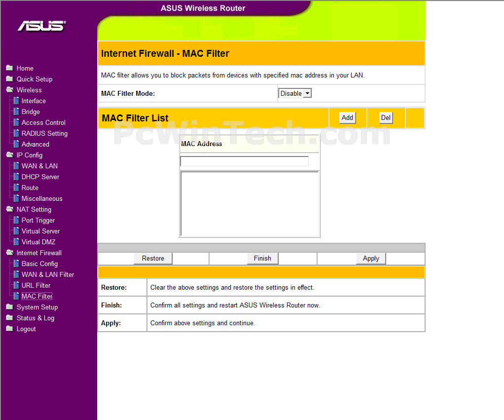Click Add in MAC Filter List

348,117
